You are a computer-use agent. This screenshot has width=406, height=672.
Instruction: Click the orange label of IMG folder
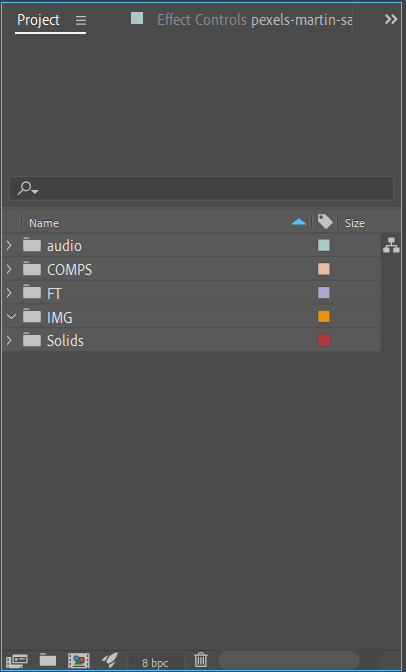(x=324, y=316)
